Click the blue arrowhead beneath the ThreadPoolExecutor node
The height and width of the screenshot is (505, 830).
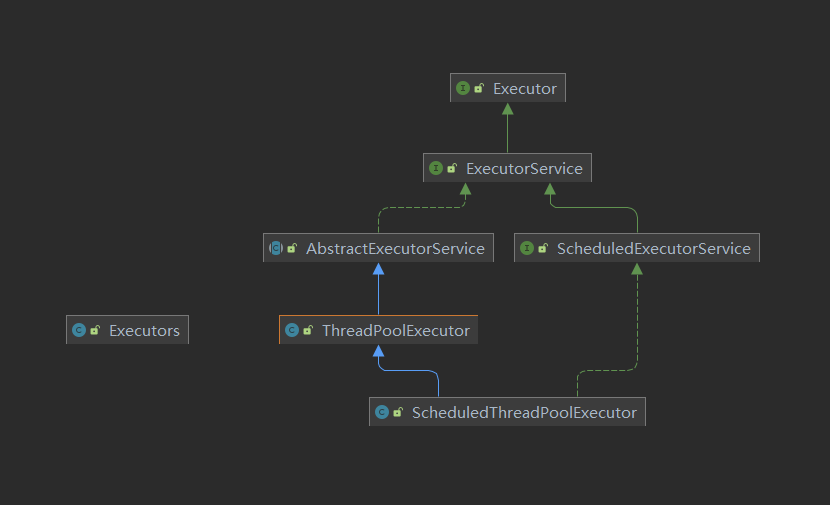click(378, 351)
